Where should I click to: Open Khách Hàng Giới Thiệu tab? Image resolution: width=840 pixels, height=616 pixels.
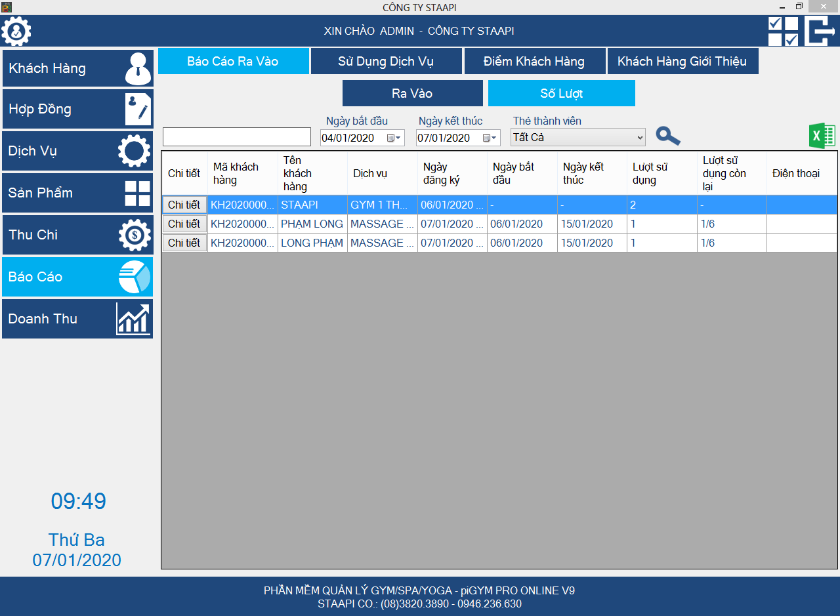[682, 62]
